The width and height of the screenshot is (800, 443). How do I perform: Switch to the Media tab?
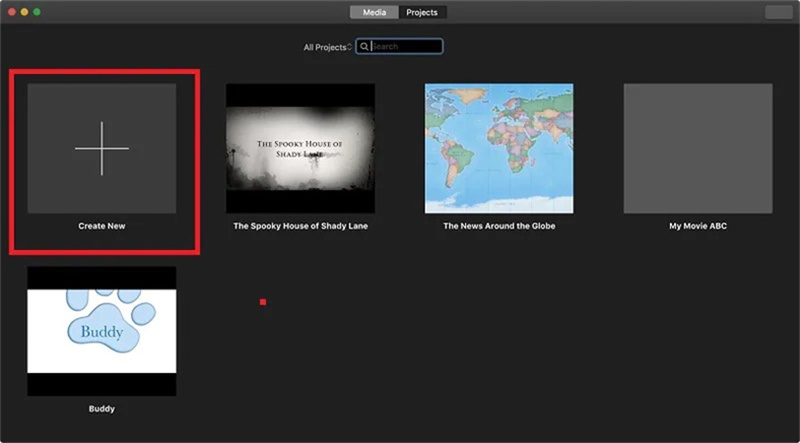point(374,12)
